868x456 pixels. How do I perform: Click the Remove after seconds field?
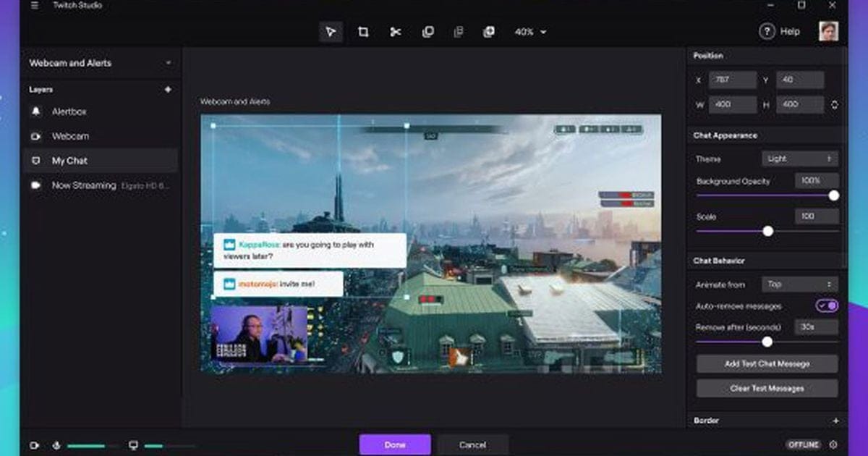point(817,327)
